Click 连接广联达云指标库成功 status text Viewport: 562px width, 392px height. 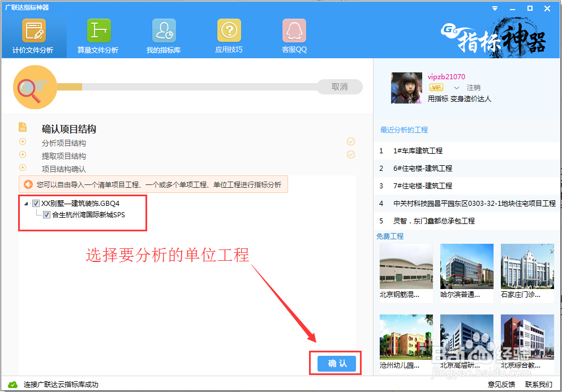(x=61, y=385)
